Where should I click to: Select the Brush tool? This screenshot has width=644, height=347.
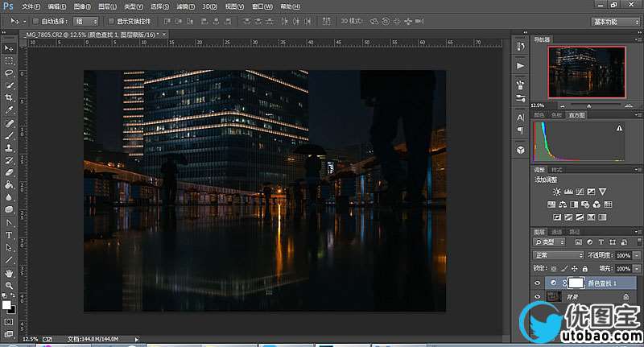(9, 135)
